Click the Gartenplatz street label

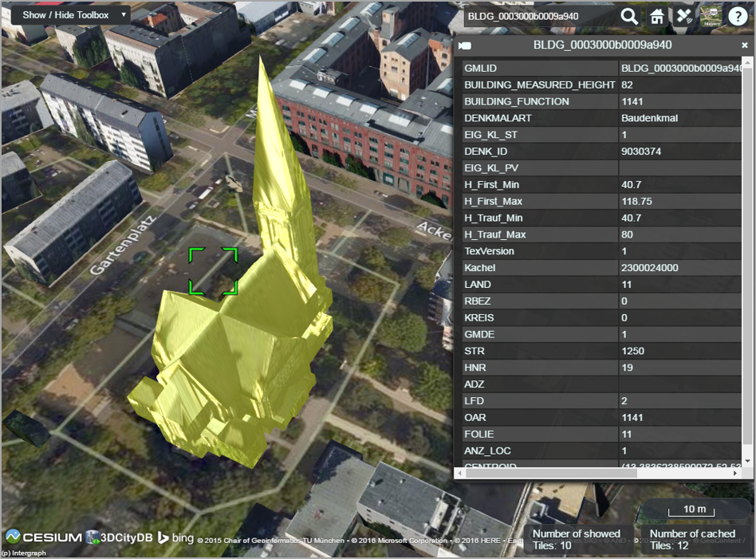click(x=124, y=246)
